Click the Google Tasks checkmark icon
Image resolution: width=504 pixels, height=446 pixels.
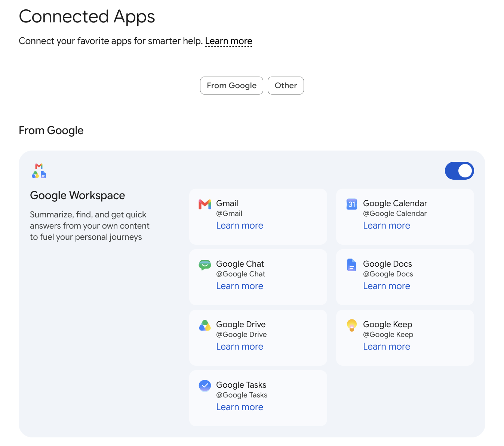(x=205, y=385)
